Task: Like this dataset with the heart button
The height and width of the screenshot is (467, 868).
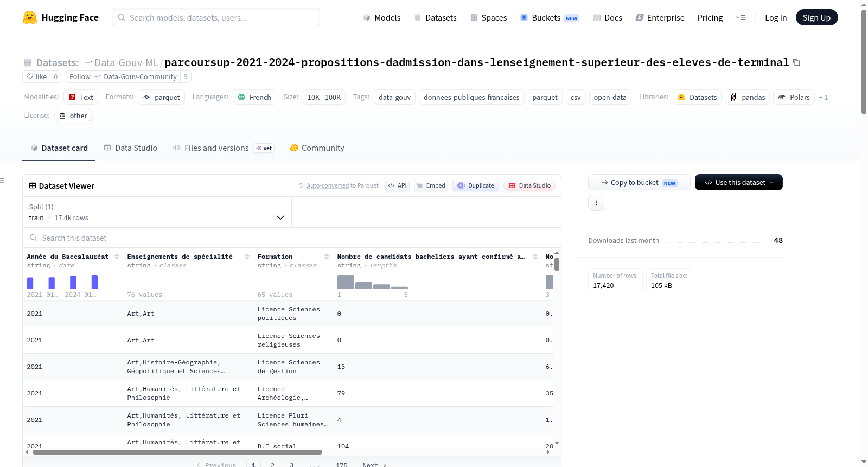Action: point(37,76)
